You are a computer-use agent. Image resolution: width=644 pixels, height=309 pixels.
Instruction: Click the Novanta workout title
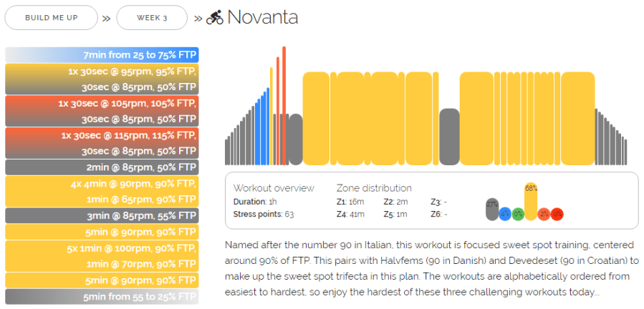click(262, 18)
